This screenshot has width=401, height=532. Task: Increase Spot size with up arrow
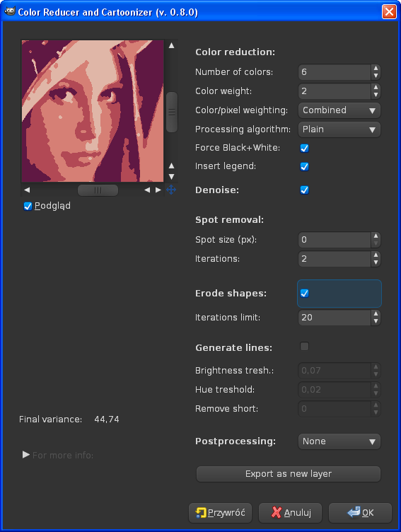pos(376,236)
